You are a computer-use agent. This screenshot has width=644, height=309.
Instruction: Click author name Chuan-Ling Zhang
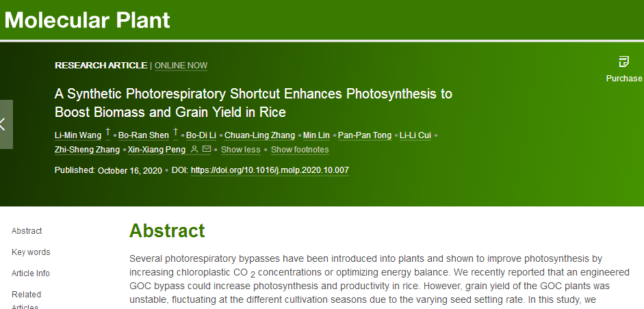tap(261, 135)
